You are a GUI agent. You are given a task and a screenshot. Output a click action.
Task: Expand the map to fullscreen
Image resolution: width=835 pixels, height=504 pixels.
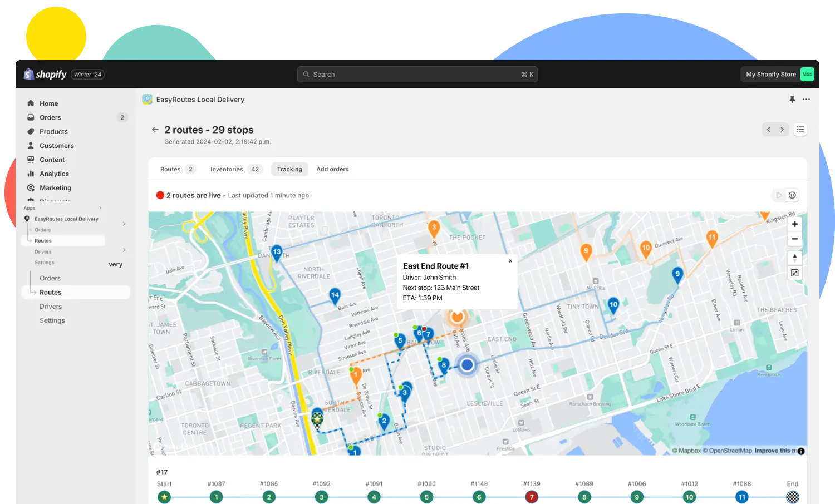click(x=795, y=273)
